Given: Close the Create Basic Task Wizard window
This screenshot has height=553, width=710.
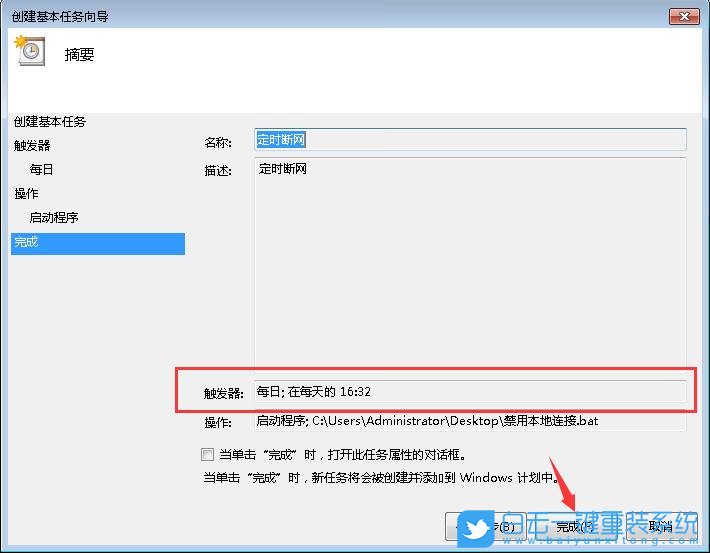Looking at the screenshot, I should tap(684, 16).
